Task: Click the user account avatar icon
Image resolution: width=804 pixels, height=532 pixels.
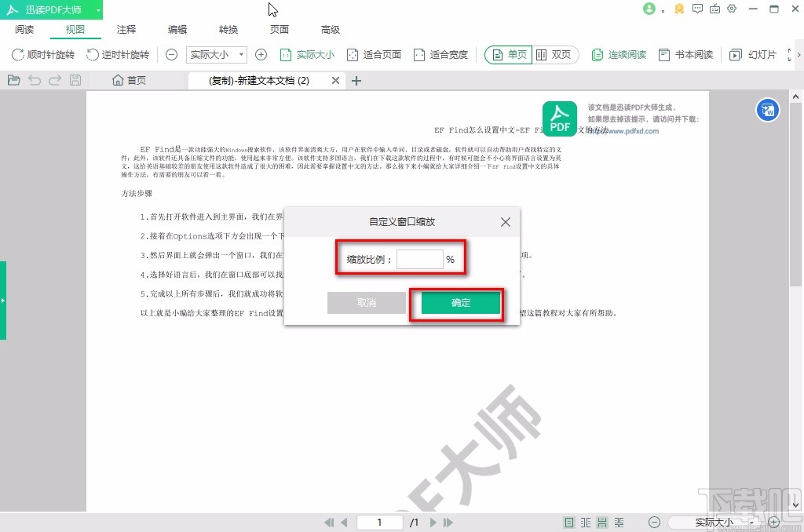Action: (x=649, y=9)
